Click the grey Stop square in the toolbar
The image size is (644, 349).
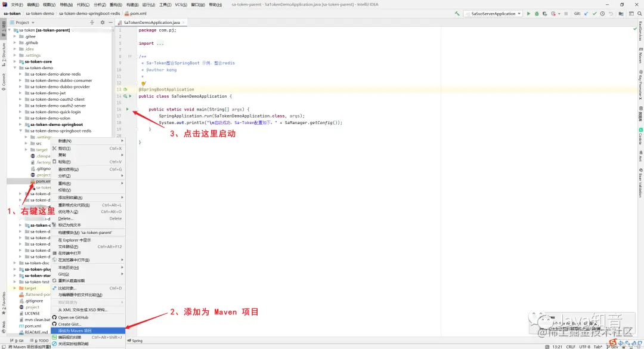(566, 14)
